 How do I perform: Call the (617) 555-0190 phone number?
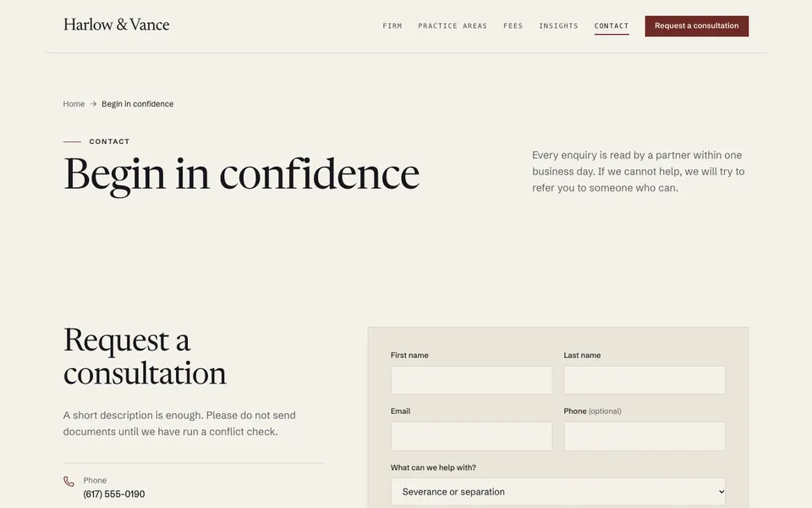[x=114, y=494]
